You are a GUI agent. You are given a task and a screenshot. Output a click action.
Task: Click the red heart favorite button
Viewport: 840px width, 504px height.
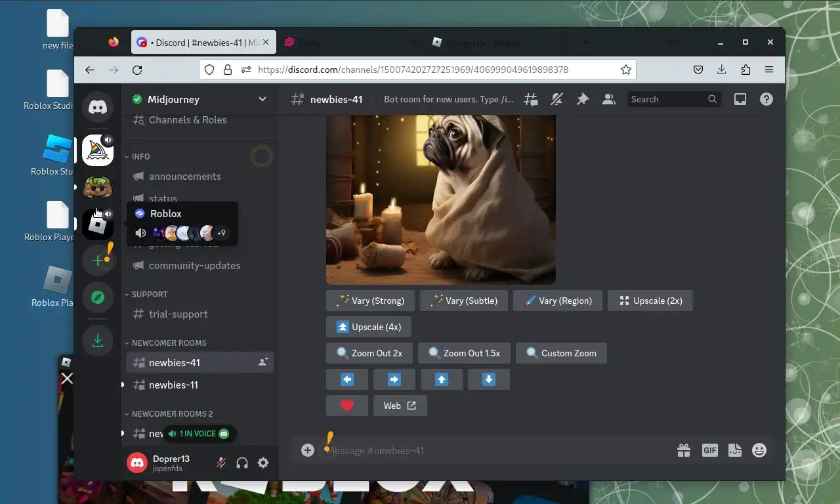pyautogui.click(x=347, y=406)
